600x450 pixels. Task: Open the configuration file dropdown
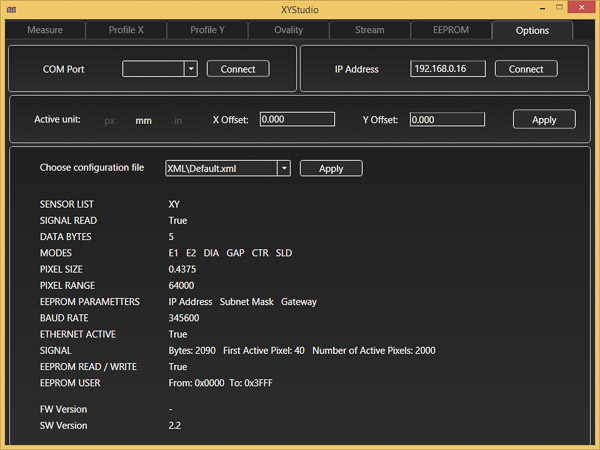[284, 169]
